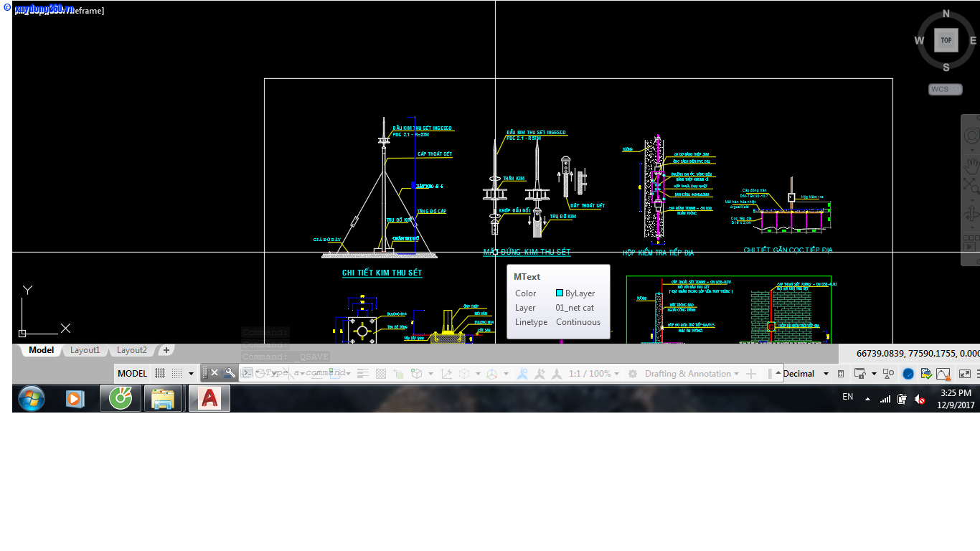Image resolution: width=980 pixels, height=551 pixels.
Task: Click the selection filtering cube icon
Action: (x=464, y=373)
